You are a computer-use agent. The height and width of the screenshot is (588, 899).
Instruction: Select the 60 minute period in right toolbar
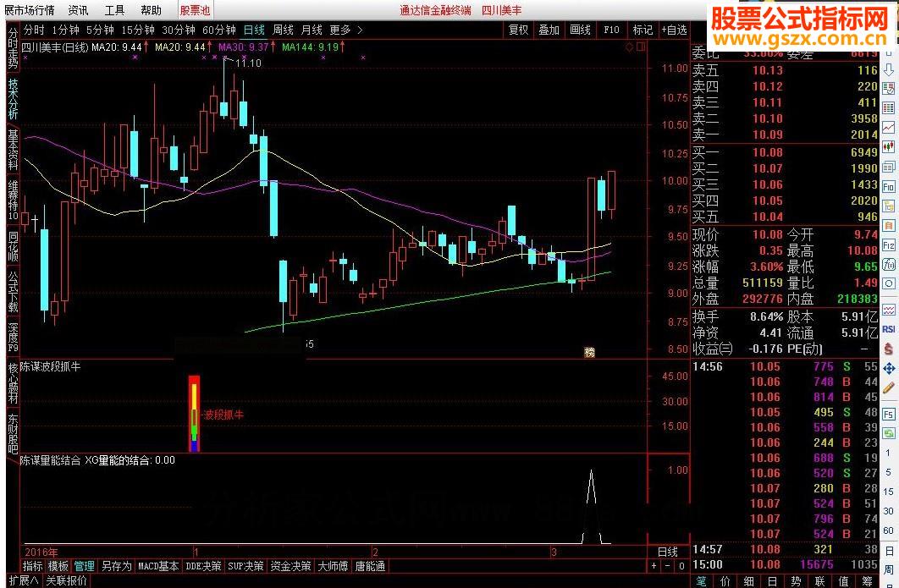click(x=888, y=530)
